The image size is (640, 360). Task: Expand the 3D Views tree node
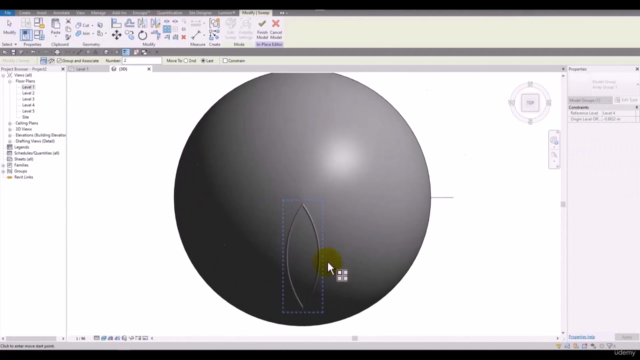click(10, 129)
